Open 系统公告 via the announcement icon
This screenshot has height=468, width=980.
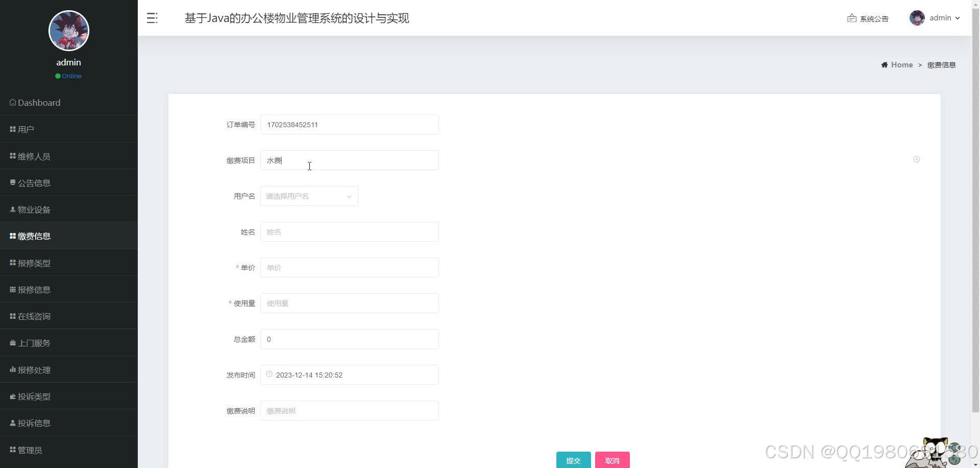tap(851, 18)
